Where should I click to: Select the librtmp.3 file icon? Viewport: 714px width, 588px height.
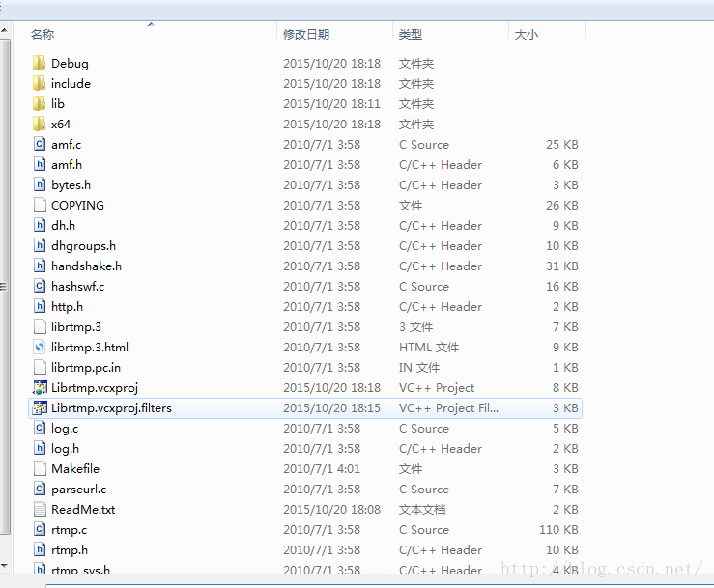point(40,326)
